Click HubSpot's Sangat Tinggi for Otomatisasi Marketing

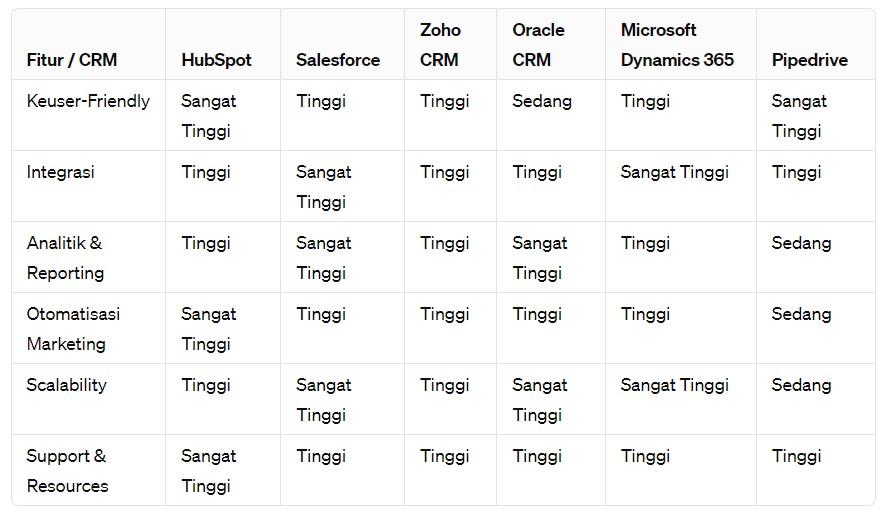pos(208,328)
